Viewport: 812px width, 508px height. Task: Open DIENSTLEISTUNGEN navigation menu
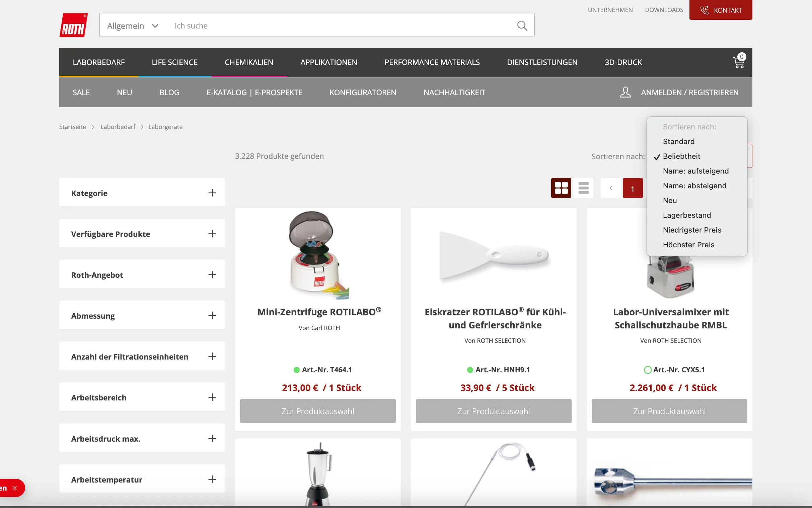click(x=542, y=62)
